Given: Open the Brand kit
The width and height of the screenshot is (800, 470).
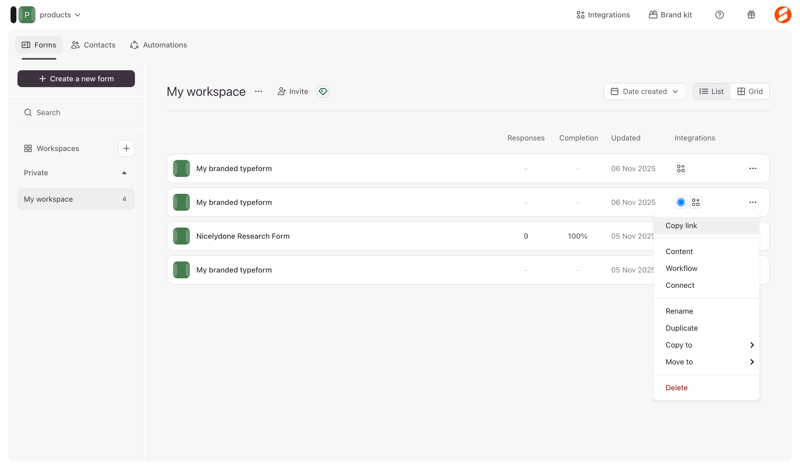Looking at the screenshot, I should point(670,15).
